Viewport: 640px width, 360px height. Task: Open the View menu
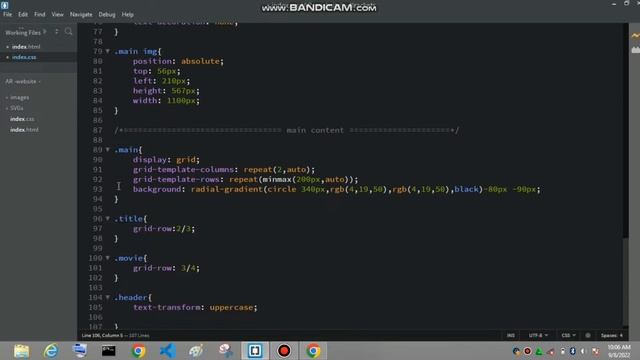58,14
